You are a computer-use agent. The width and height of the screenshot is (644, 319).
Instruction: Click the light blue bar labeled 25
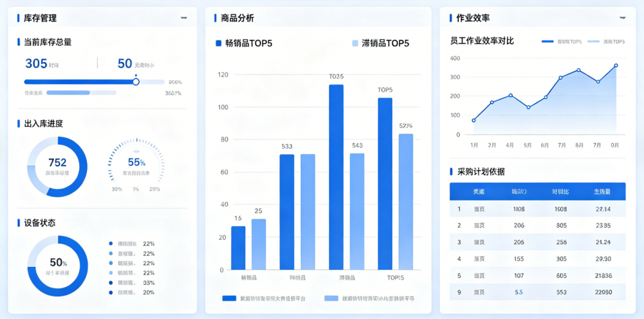259,244
